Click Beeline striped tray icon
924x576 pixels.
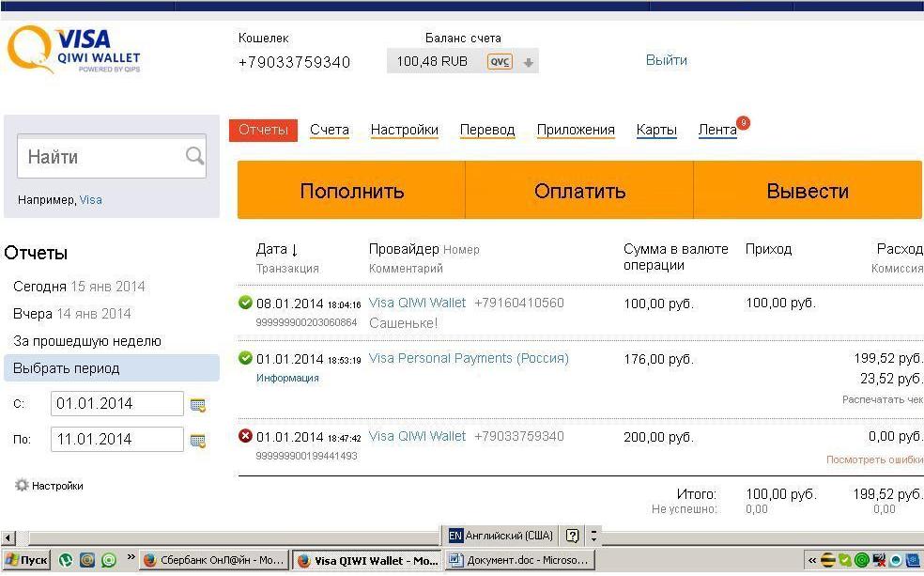tap(828, 560)
